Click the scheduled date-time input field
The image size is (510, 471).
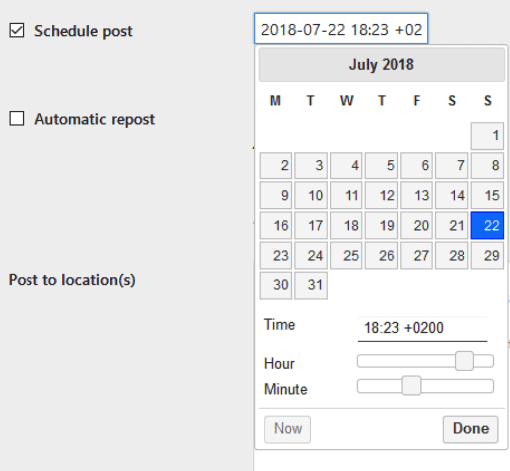(x=341, y=29)
